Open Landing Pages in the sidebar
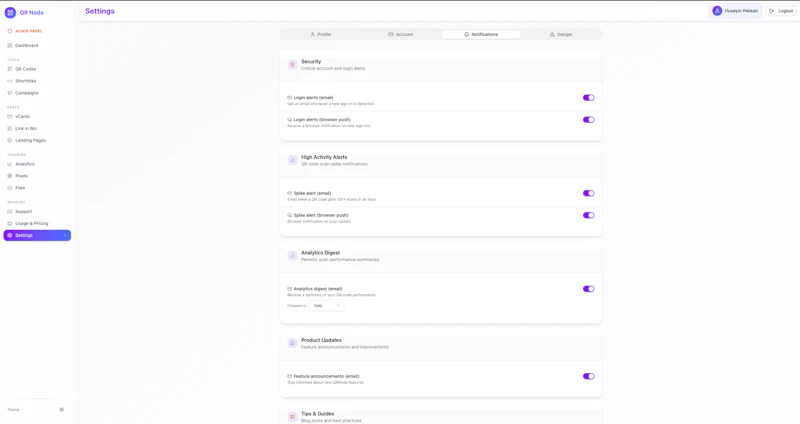The width and height of the screenshot is (800, 424). (x=30, y=140)
